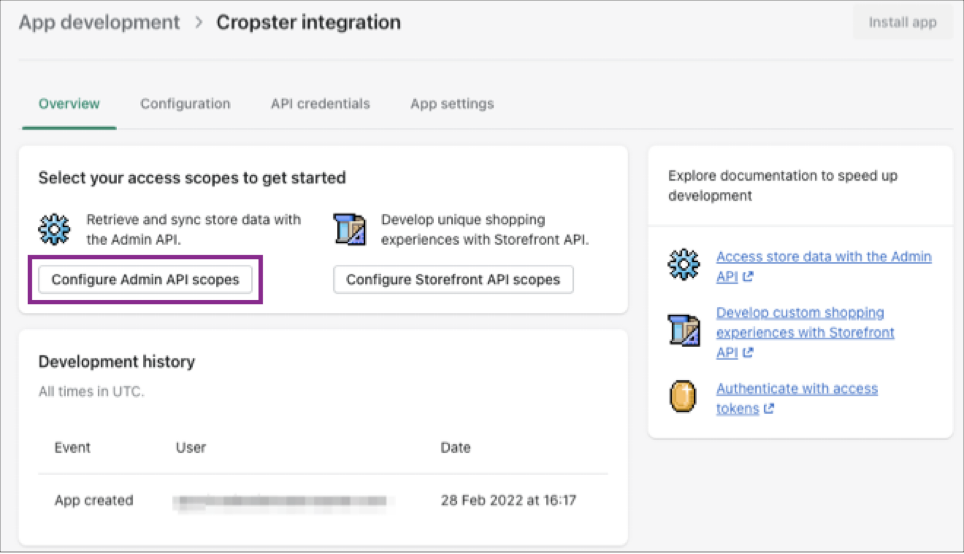Select the 'App created' event cell
This screenshot has height=554, width=964.
click(x=94, y=501)
